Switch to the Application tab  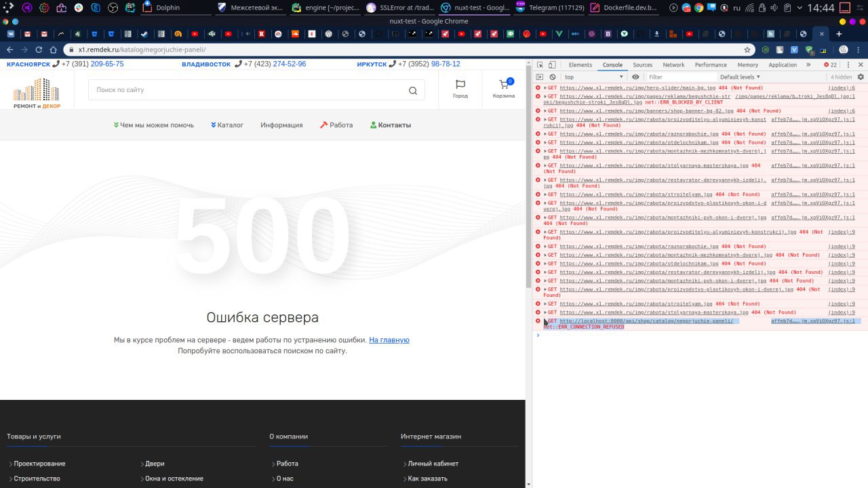click(783, 65)
